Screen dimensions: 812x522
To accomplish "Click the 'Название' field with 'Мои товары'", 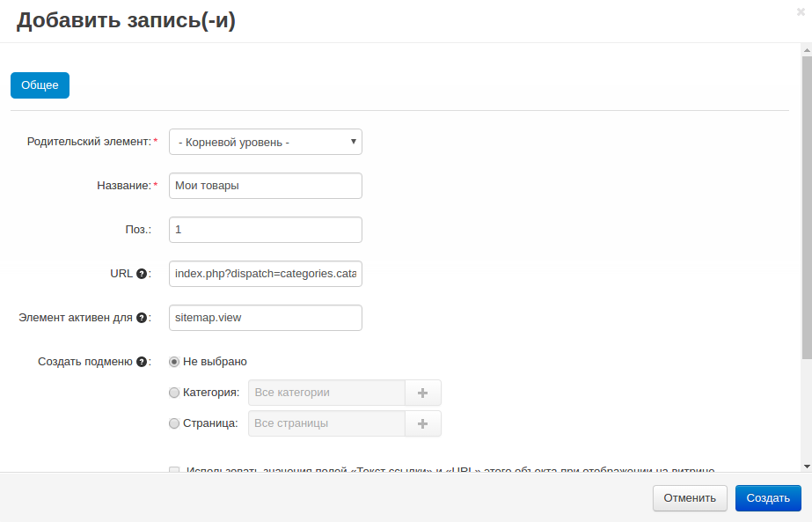I will point(265,186).
